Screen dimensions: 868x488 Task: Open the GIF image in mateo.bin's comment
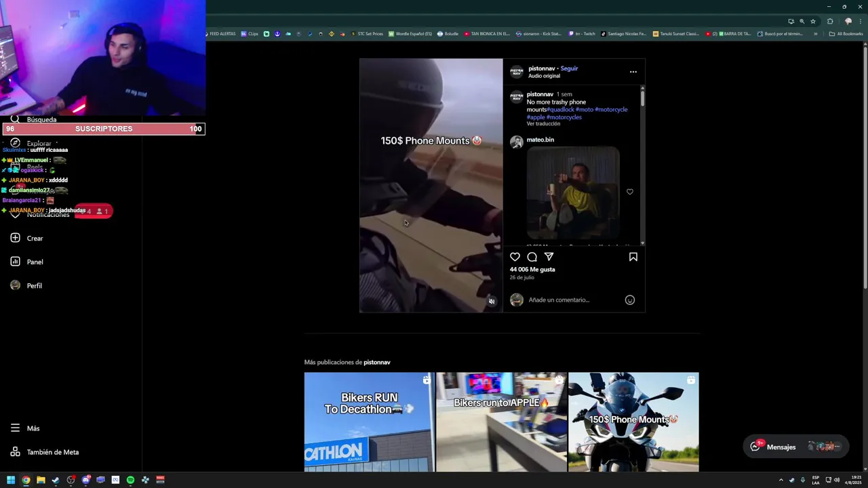[x=573, y=193]
